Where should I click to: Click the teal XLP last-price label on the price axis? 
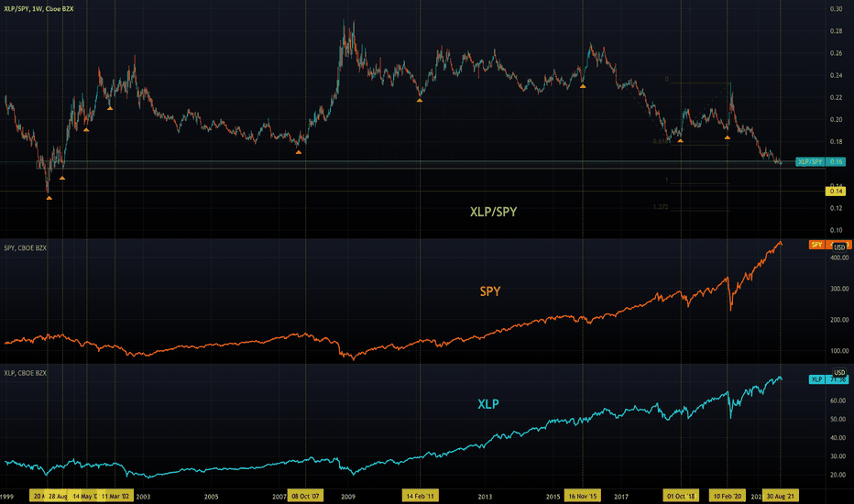pyautogui.click(x=828, y=379)
